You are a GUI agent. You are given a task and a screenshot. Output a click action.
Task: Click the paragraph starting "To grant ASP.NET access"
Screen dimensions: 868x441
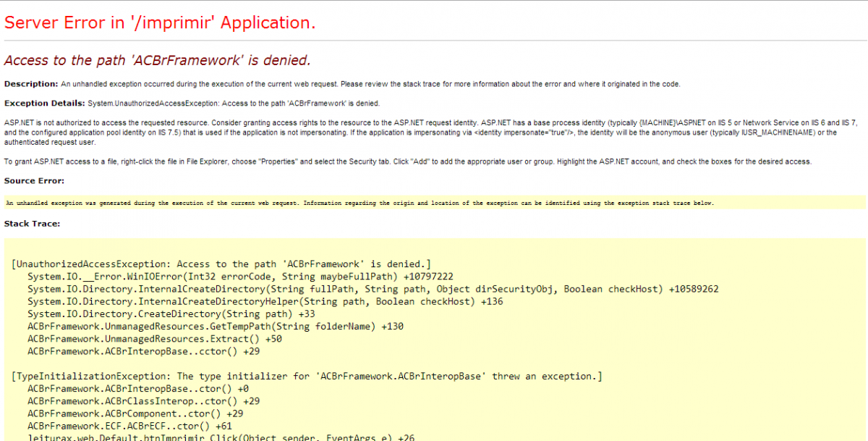tap(408, 161)
